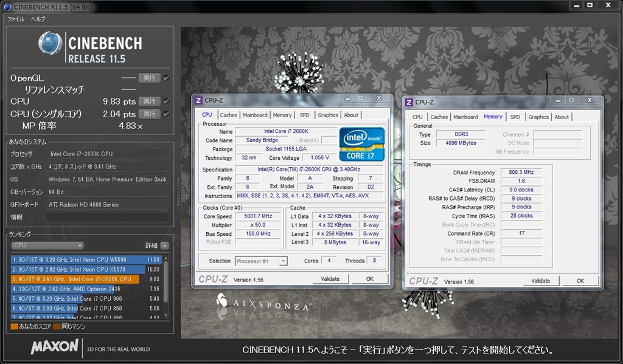This screenshot has width=623, height=364.
Task: Open About tab in right CPU-Z
Action: [x=562, y=117]
